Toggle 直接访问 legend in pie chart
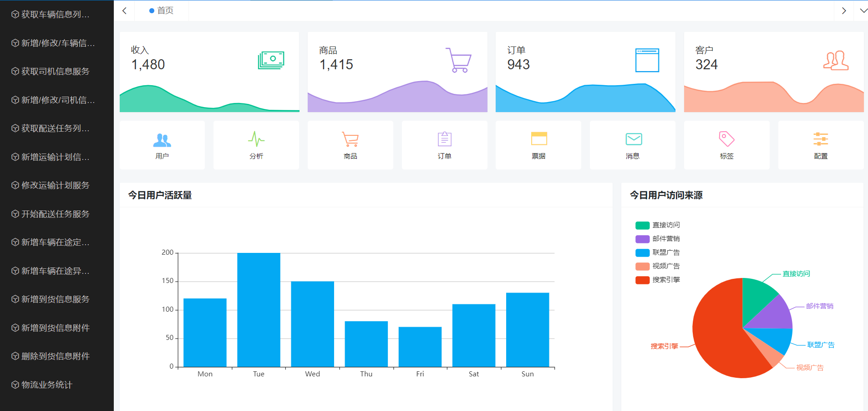Image resolution: width=868 pixels, height=411 pixels. click(657, 225)
